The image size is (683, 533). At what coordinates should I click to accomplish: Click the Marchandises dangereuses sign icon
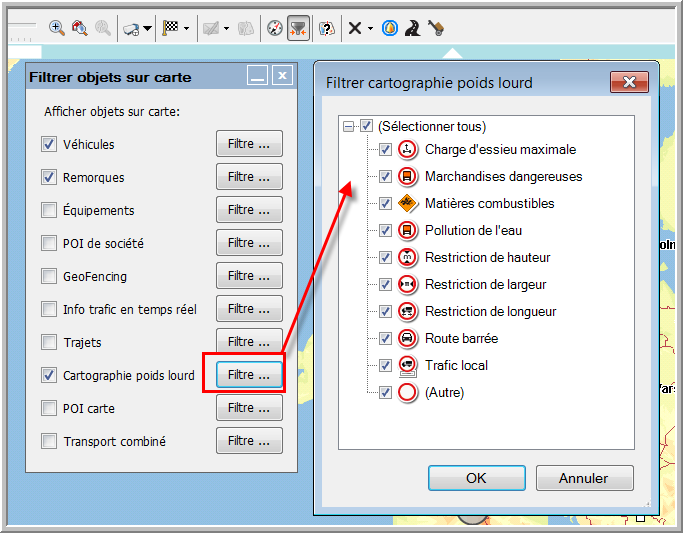click(407, 176)
